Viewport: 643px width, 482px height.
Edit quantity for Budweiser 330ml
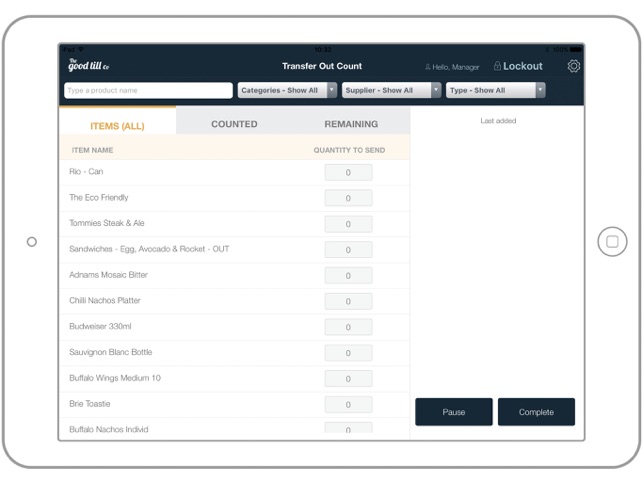348,327
